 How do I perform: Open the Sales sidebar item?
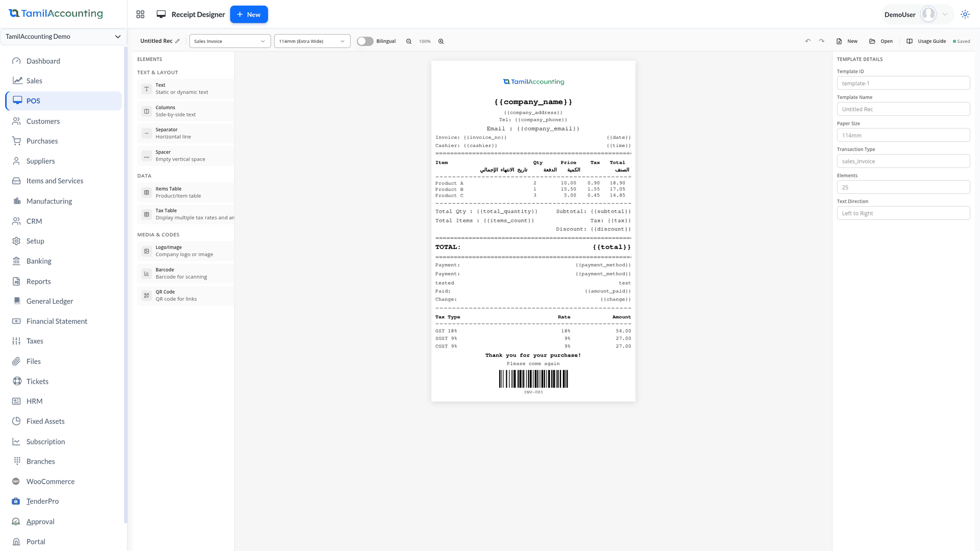click(64, 81)
